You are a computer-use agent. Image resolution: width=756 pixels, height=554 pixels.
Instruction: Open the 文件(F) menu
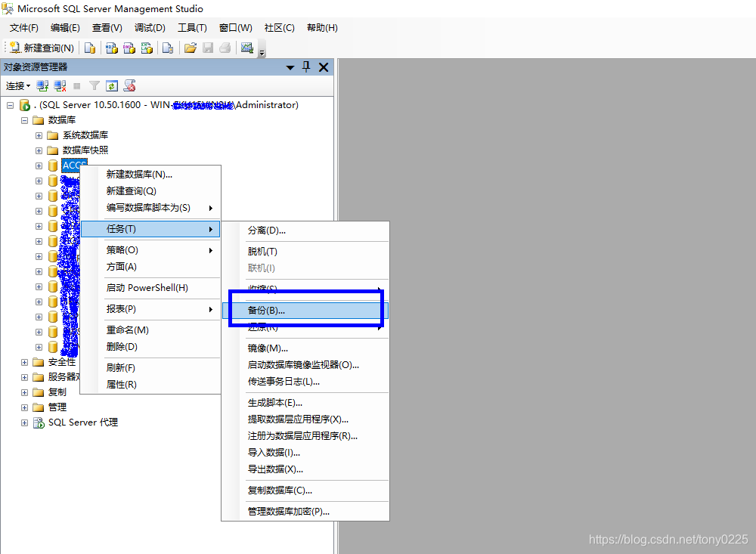(x=23, y=28)
